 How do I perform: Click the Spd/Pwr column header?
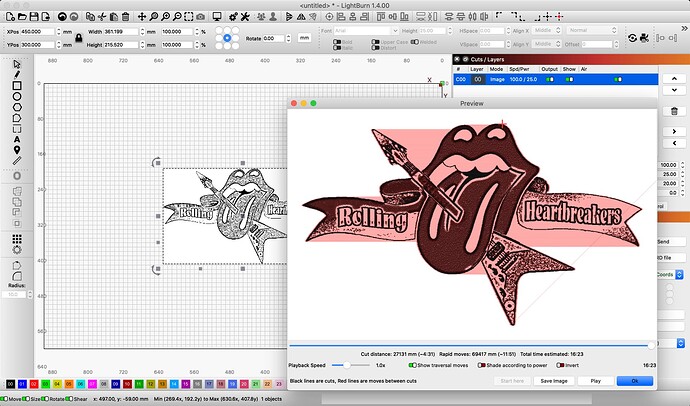[x=519, y=69]
